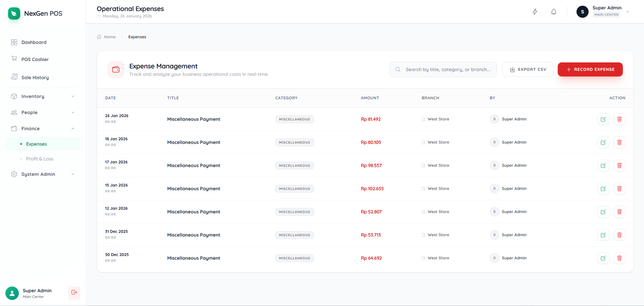Select Expenses in the Finance menu

[x=36, y=144]
